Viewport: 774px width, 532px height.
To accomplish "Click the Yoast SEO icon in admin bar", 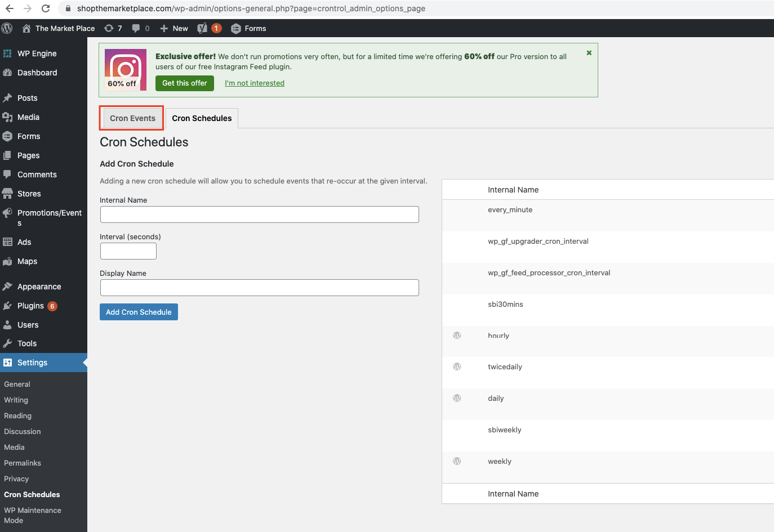I will tap(202, 28).
